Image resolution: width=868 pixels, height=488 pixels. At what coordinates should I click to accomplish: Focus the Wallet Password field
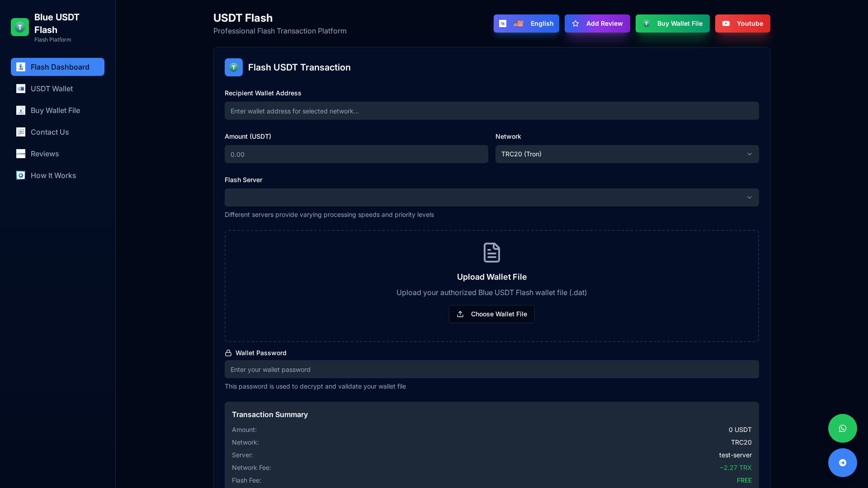[x=492, y=369]
